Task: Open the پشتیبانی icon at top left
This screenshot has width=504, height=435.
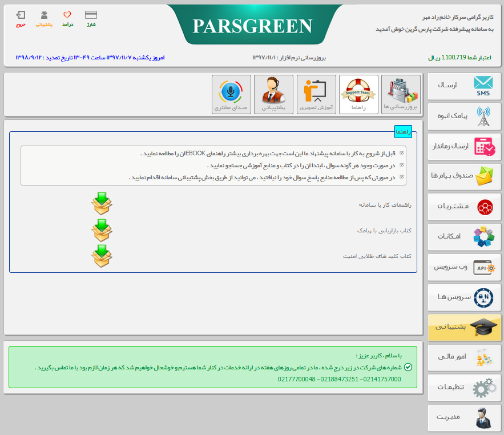Action: click(x=45, y=16)
